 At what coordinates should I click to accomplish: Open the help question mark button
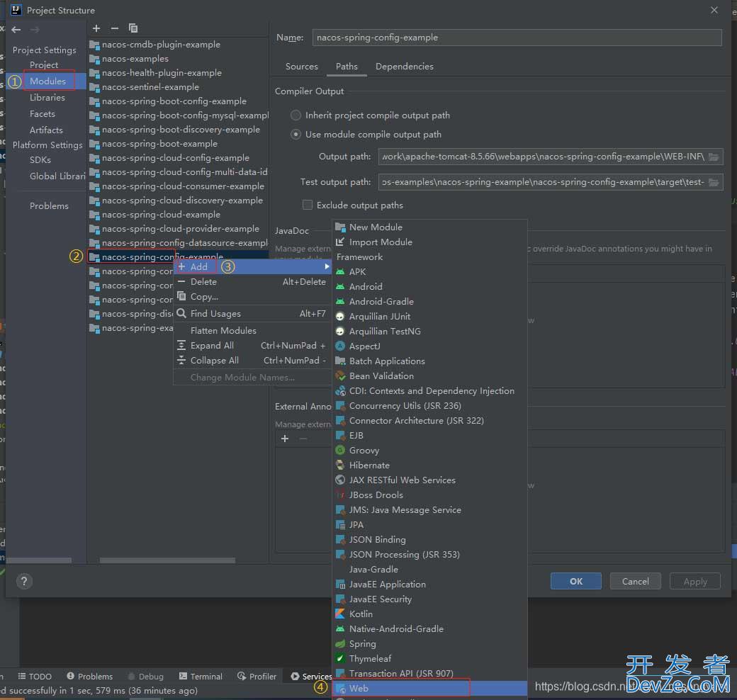pos(24,581)
